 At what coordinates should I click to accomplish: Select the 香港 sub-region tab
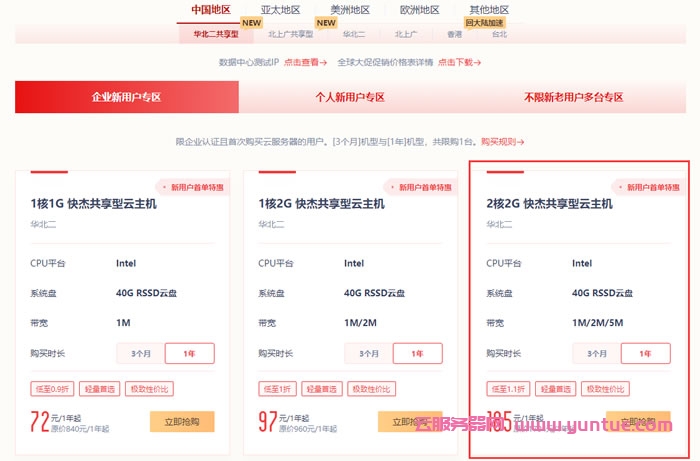[455, 34]
